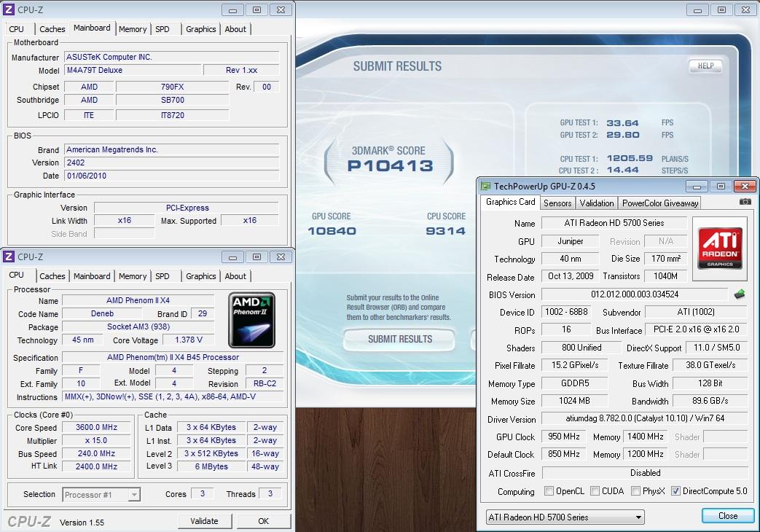Image resolution: width=760 pixels, height=532 pixels.
Task: Open Caches tab in bottom CPU-Z window
Action: (x=52, y=276)
